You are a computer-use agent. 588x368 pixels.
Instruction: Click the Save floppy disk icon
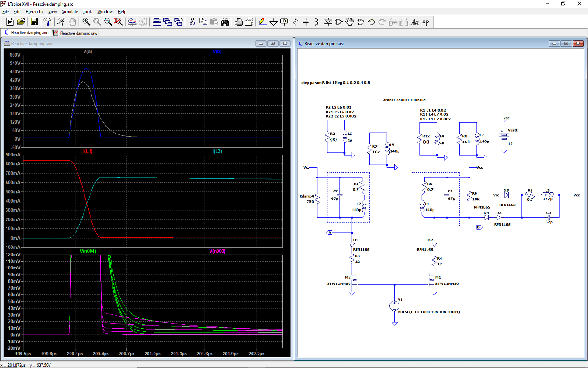coord(34,21)
